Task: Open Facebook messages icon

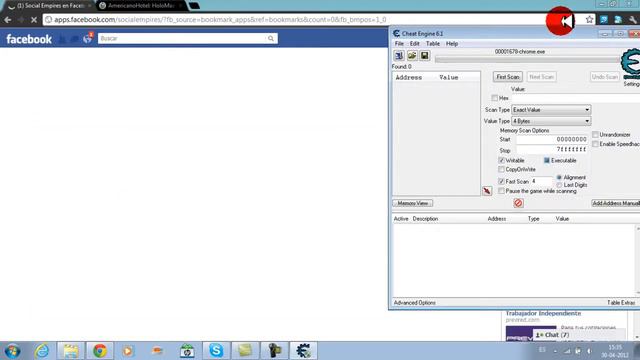Action: pyautogui.click(x=74, y=39)
